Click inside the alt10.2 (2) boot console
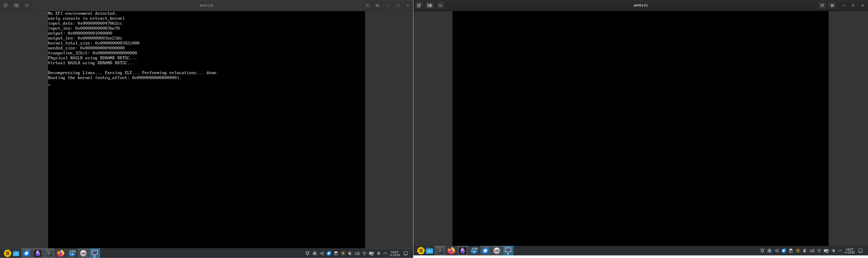The height and width of the screenshot is (258, 868). (x=206, y=129)
